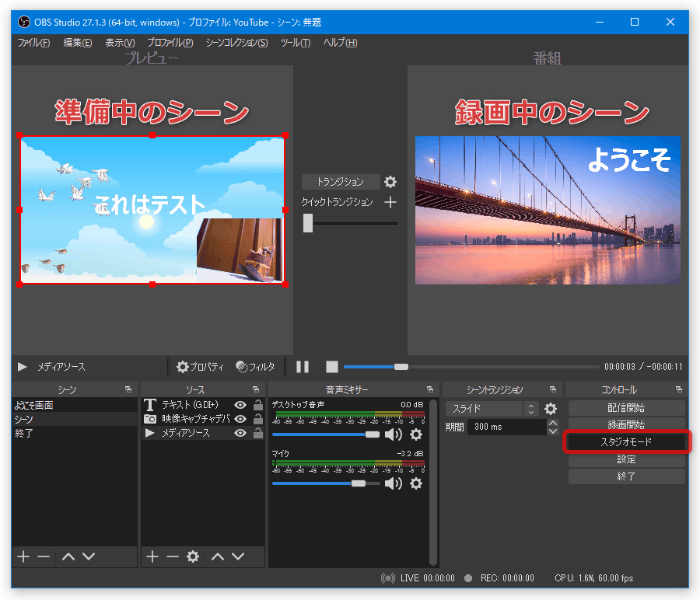
Task: Undock the ソース panel
Action: point(256,389)
